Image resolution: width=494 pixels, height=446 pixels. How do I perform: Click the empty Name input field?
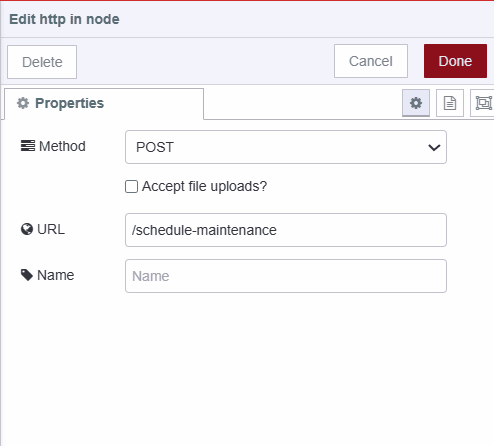(286, 276)
